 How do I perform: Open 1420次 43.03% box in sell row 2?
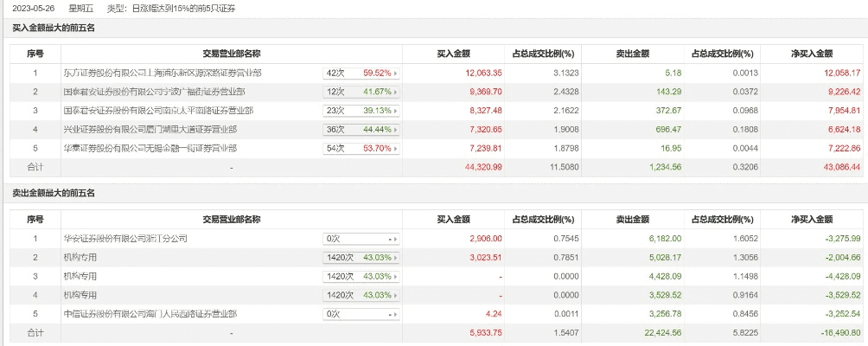(x=361, y=257)
